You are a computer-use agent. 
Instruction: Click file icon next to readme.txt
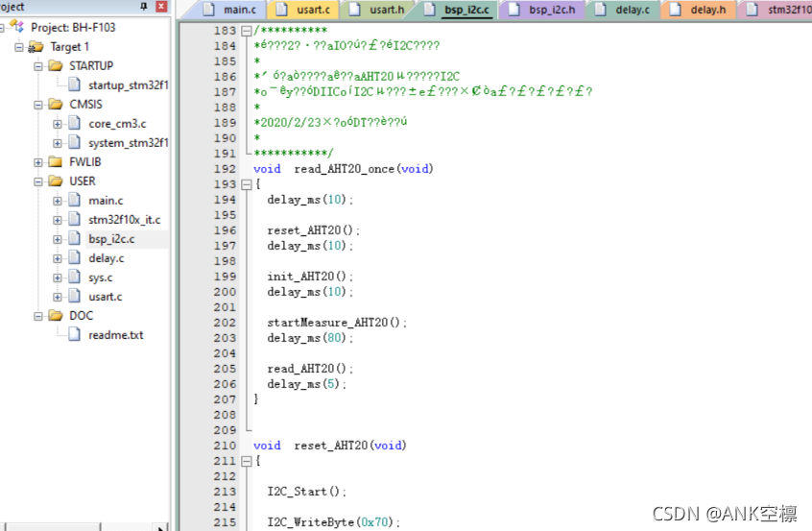(x=75, y=335)
